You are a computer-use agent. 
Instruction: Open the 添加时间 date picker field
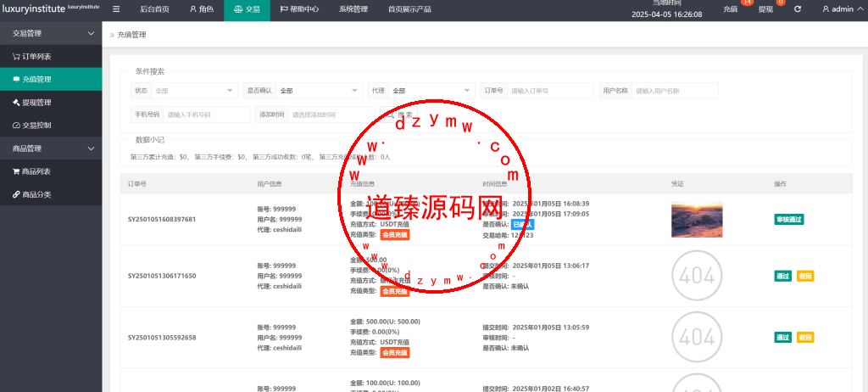pos(331,115)
